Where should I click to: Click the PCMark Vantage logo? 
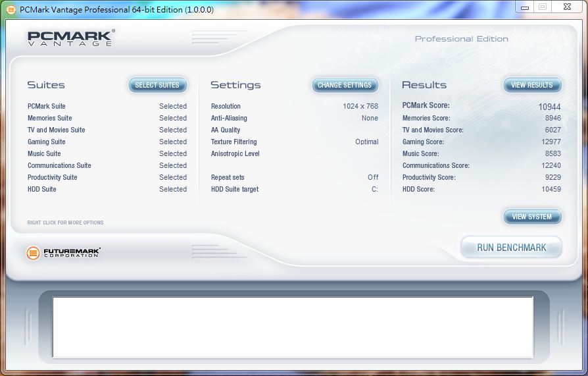pos(71,38)
